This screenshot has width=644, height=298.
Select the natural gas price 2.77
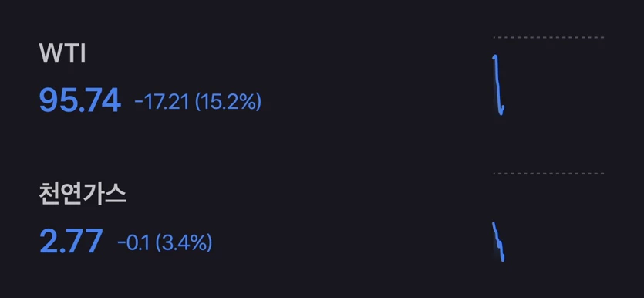71,242
